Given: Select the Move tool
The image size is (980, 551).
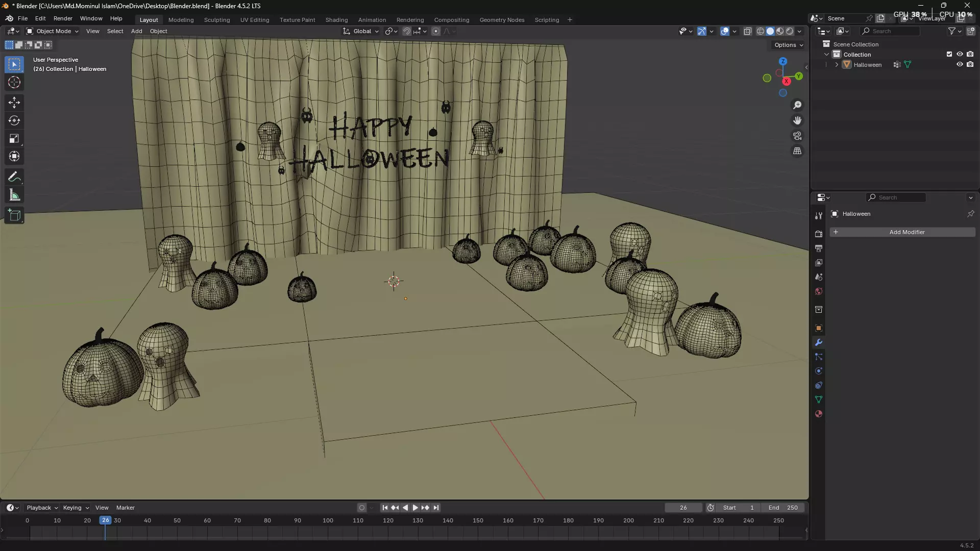Looking at the screenshot, I should [x=14, y=103].
